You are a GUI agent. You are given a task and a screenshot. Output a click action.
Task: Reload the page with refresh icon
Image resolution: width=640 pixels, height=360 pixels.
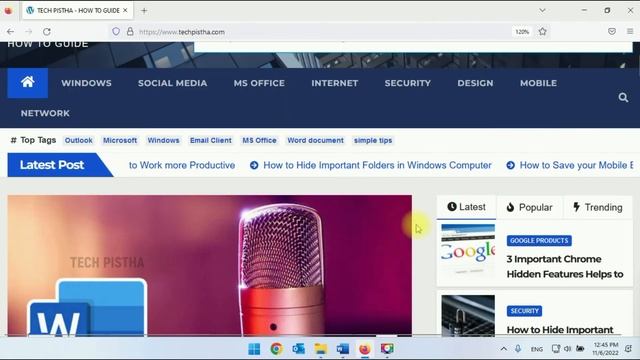(x=47, y=31)
